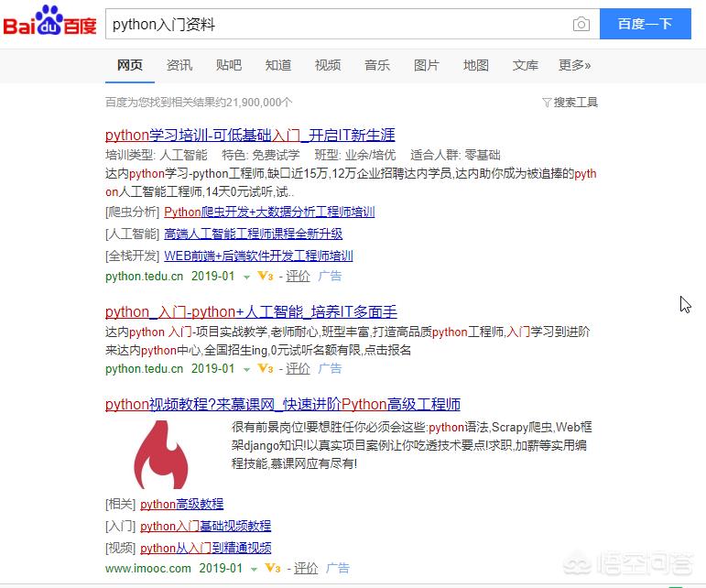Switch to the 地图 tab

[x=476, y=65]
